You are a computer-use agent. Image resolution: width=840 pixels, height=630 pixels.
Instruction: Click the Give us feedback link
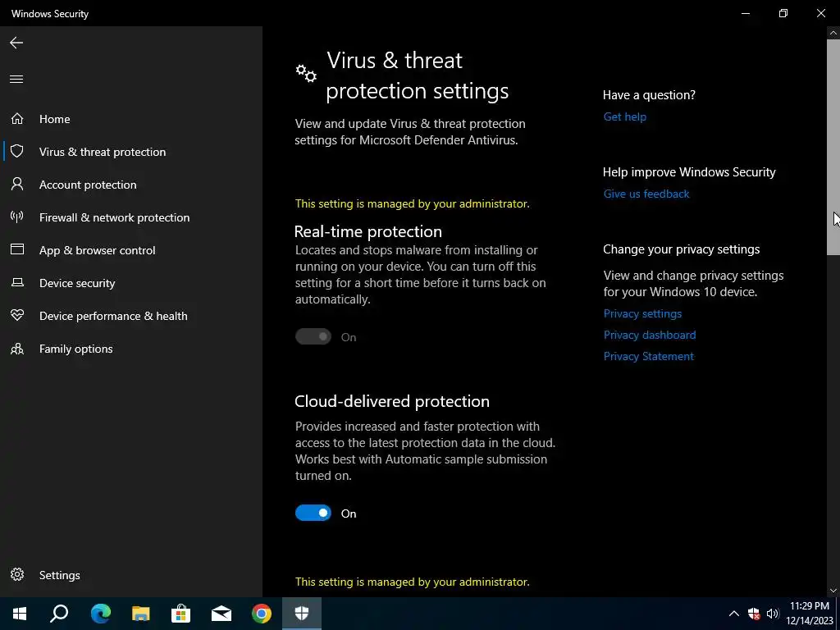tap(646, 194)
